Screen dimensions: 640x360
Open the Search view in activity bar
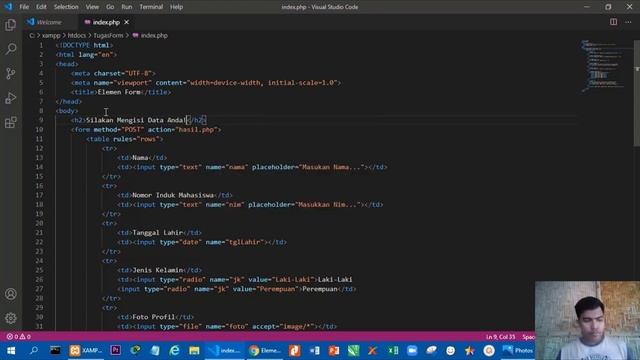click(x=11, y=49)
